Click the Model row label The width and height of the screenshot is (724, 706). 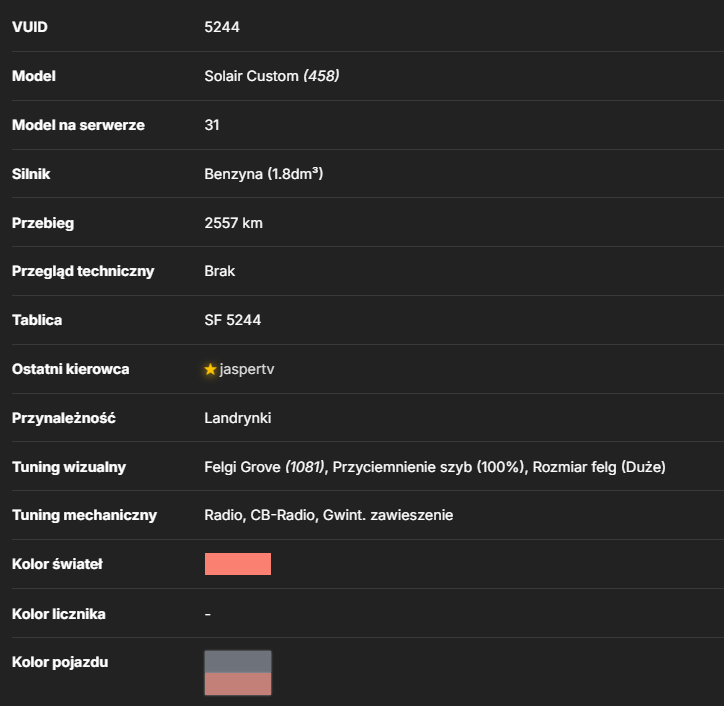click(34, 76)
